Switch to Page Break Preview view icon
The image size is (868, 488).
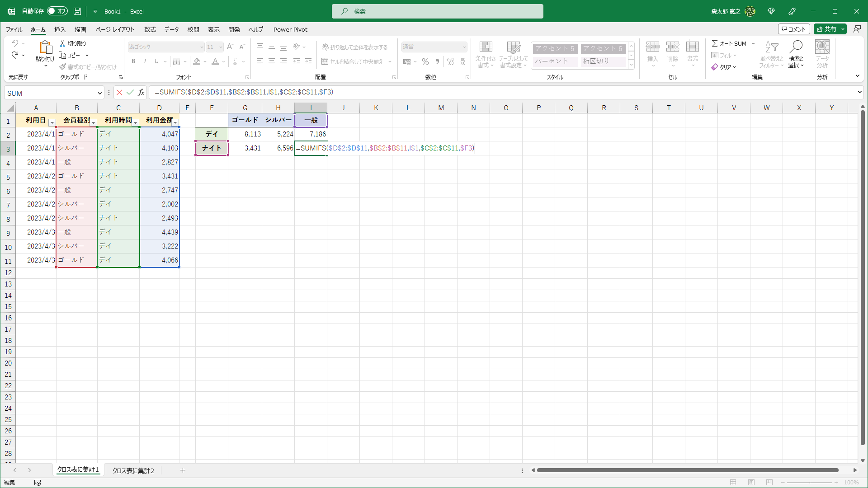[769, 483]
